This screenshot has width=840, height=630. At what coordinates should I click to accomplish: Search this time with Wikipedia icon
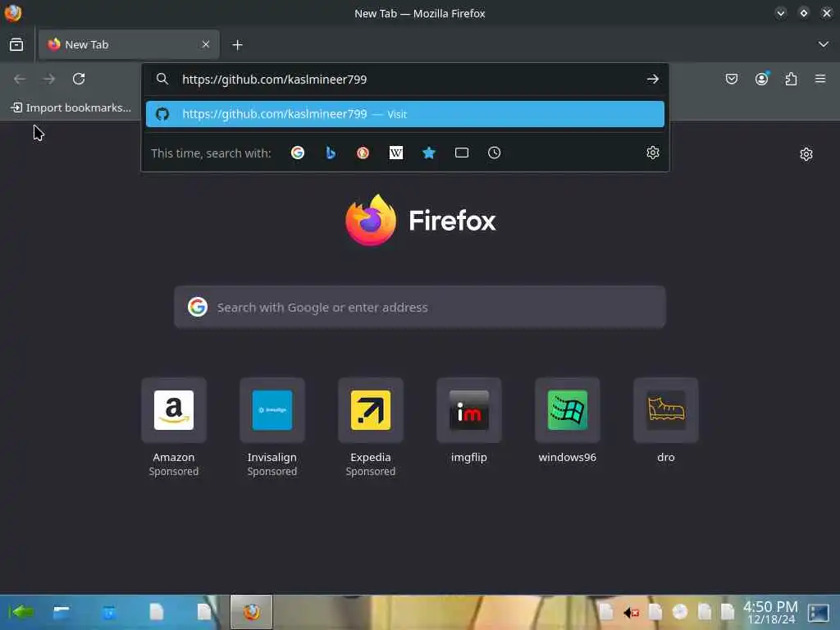point(396,153)
